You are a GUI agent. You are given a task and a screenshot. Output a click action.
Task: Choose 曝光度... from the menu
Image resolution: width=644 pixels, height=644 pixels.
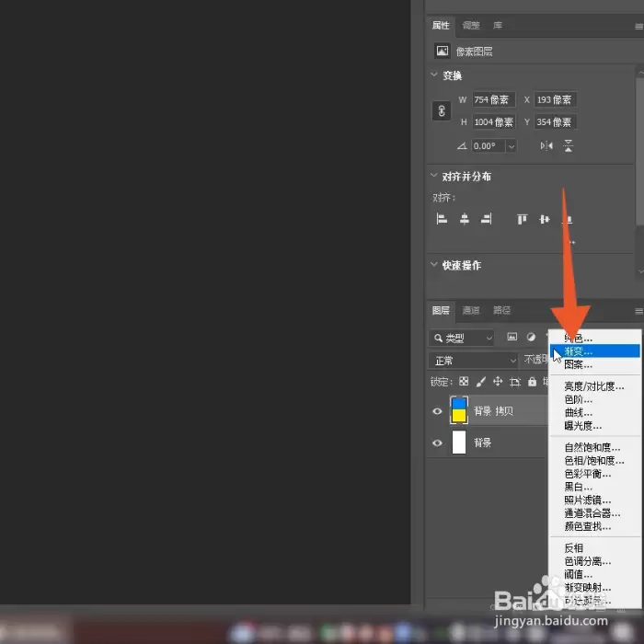point(594,425)
